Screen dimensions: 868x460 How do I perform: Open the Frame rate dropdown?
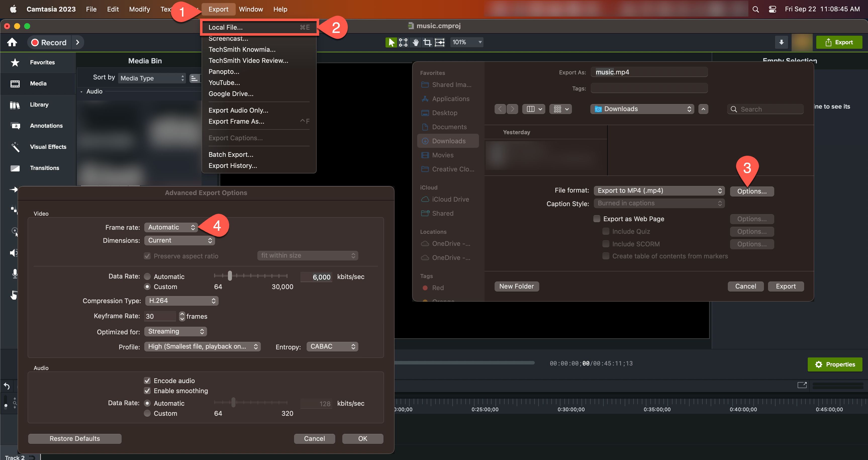point(171,227)
